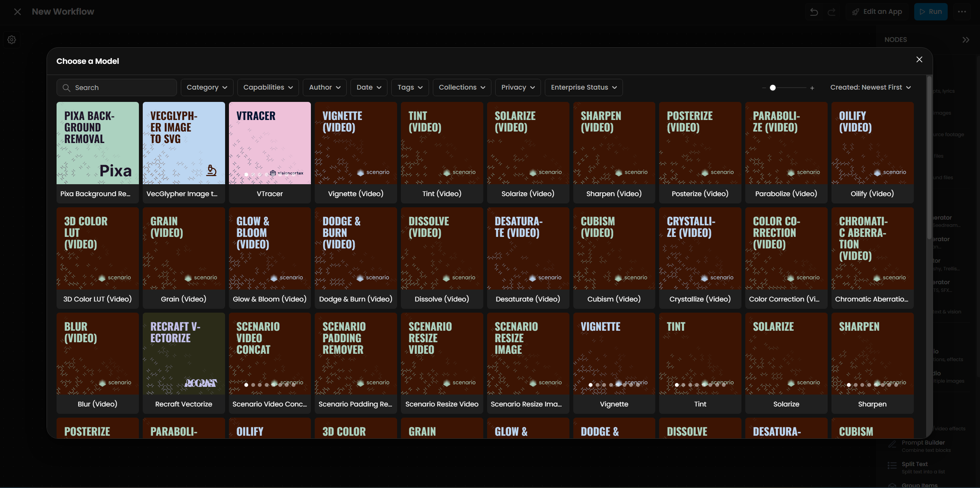Select the Scenario Resize Video model

(442, 363)
